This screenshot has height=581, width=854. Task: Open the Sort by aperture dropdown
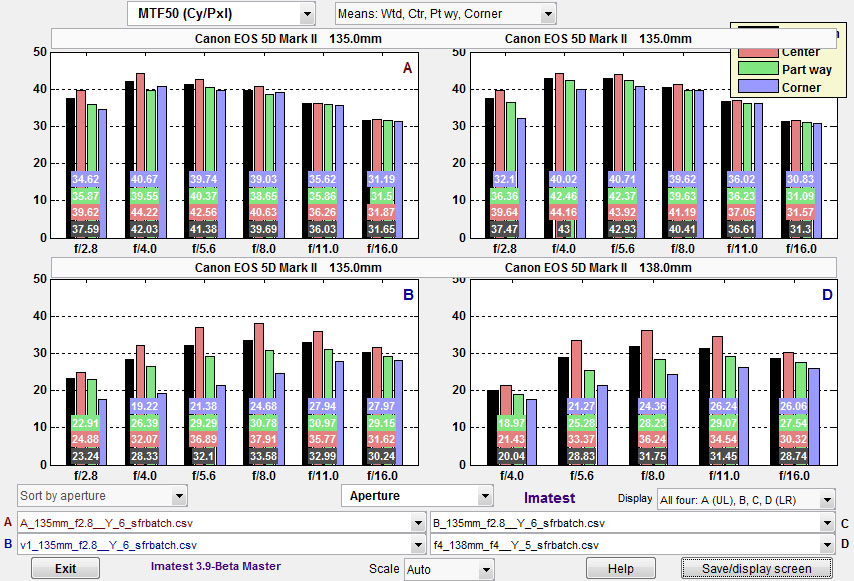coord(103,496)
